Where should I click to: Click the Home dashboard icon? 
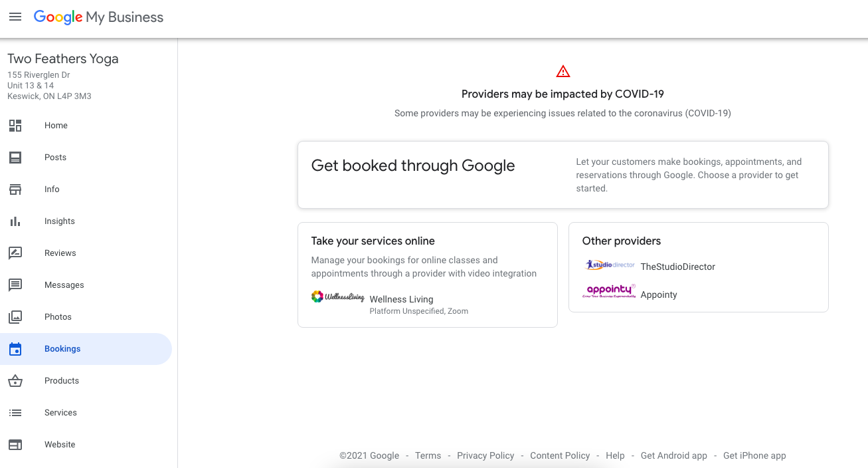pyautogui.click(x=15, y=126)
